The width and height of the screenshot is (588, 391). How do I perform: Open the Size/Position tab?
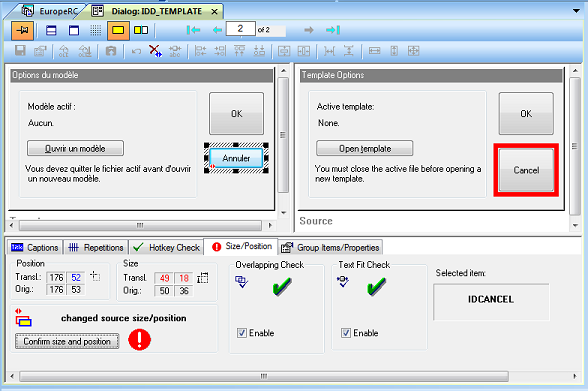(241, 246)
